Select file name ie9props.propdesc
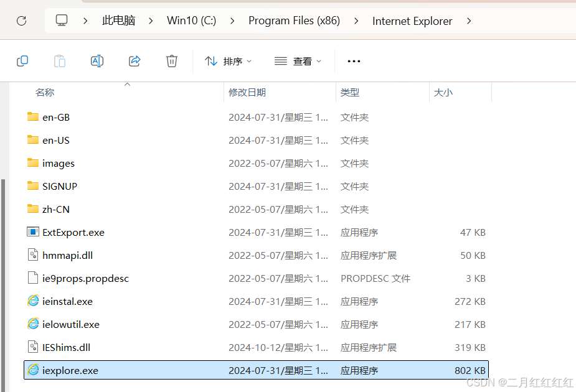Viewport: 576px width, 392px height. (x=85, y=279)
